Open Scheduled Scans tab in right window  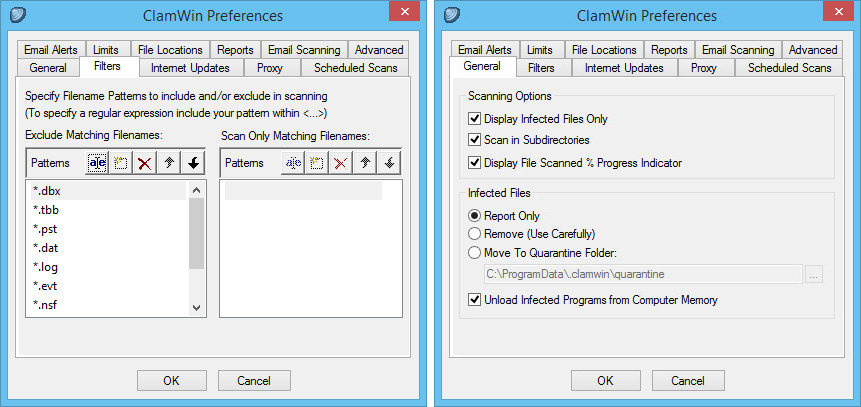pyautogui.click(x=789, y=68)
